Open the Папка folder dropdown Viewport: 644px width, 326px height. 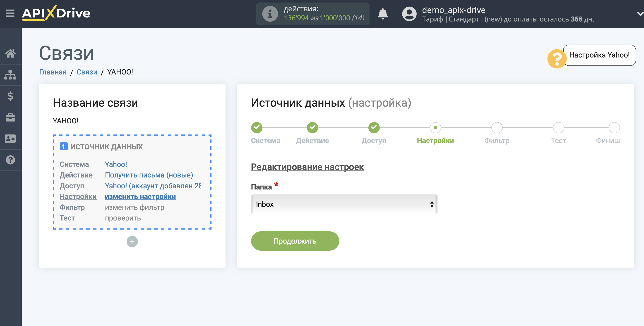[x=344, y=204]
